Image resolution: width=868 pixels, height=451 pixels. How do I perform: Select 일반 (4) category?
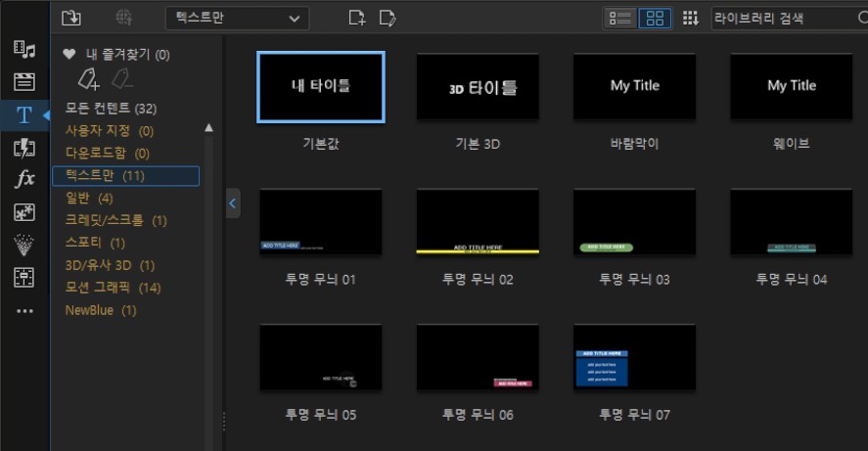(89, 199)
